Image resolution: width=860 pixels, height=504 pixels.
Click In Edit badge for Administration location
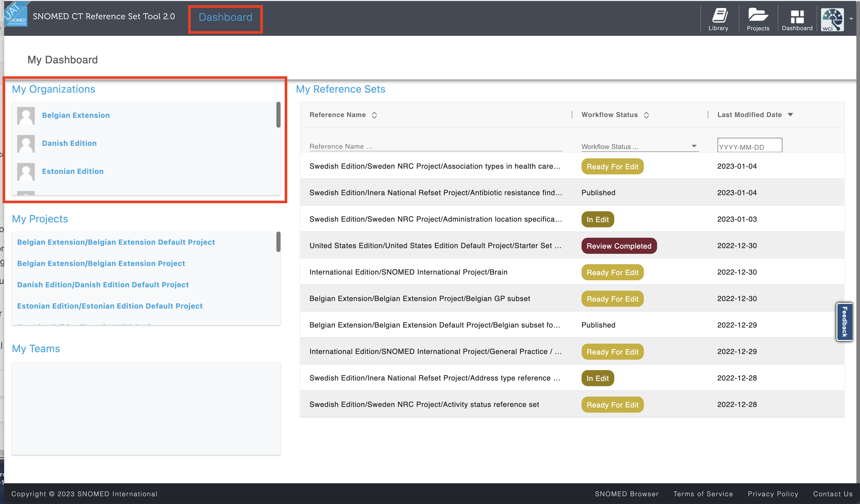598,219
